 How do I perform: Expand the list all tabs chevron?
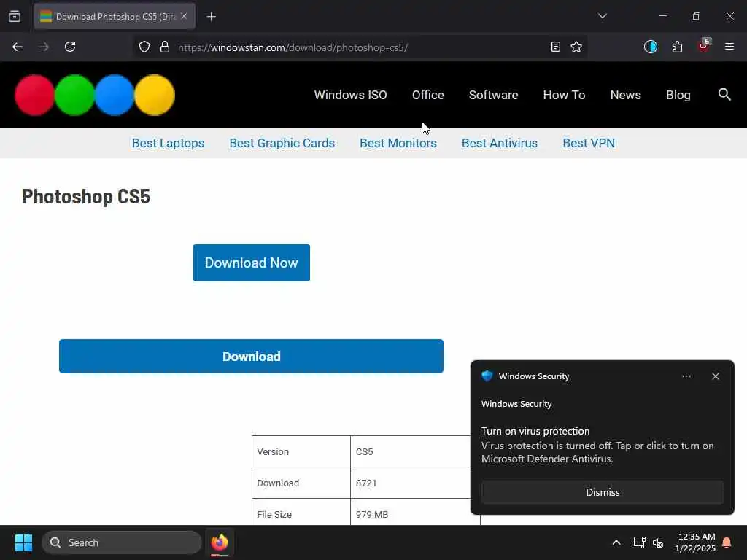(x=602, y=16)
